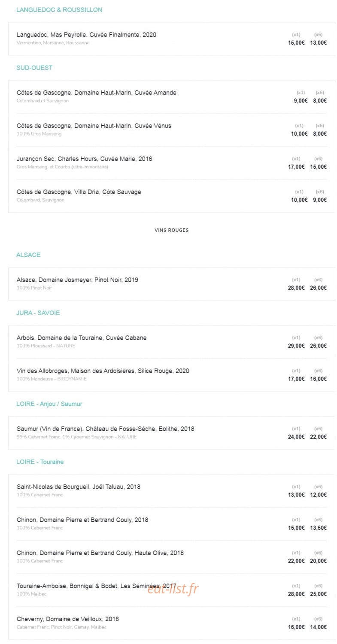Click Saint-Nicolas de Bourgueil Joël Taluau 2018

79,487
